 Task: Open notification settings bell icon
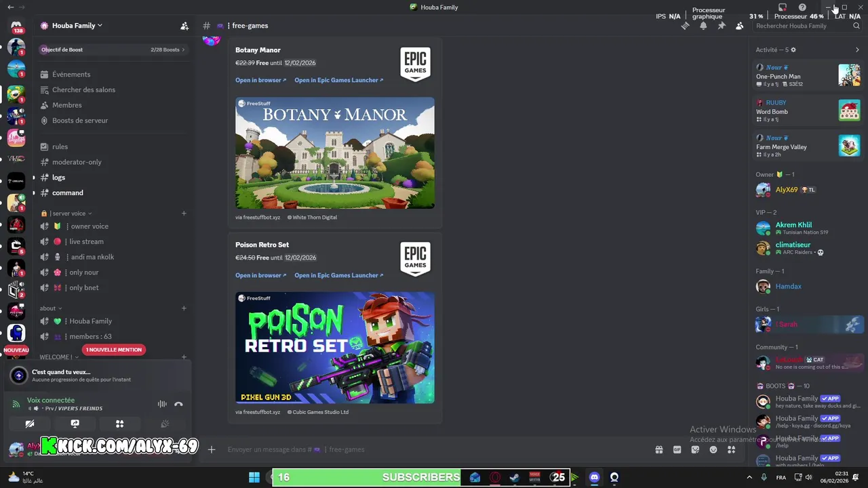pyautogui.click(x=703, y=26)
